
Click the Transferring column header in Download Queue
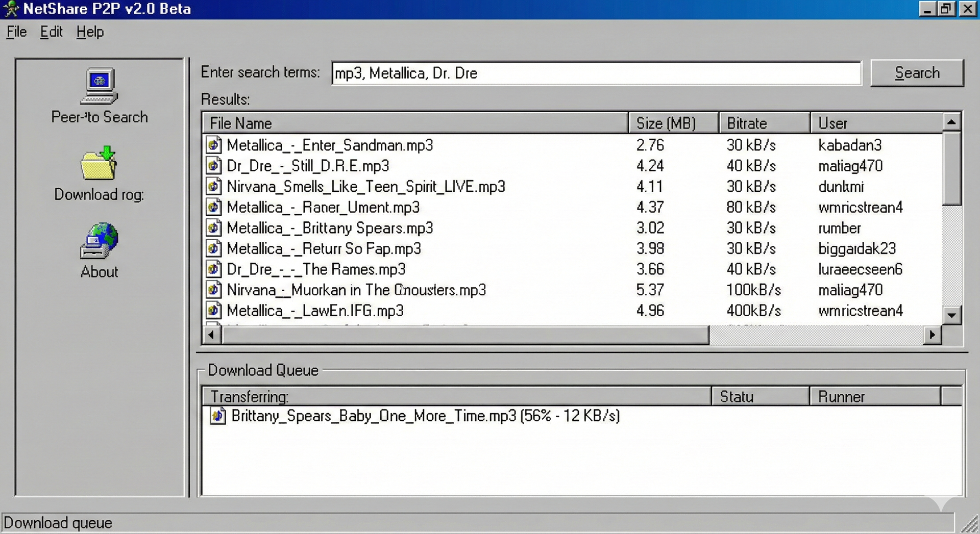coord(457,396)
